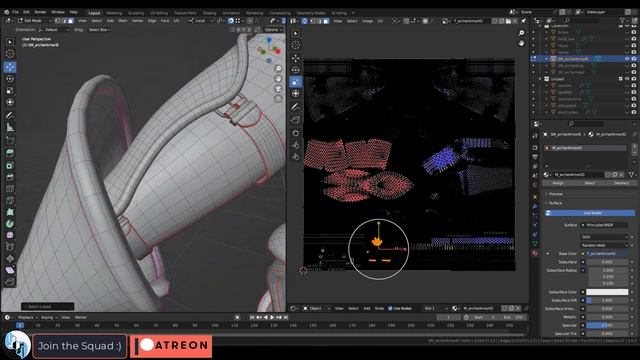
Task: Open the Local transform orientation dropdown
Action: 200,20
